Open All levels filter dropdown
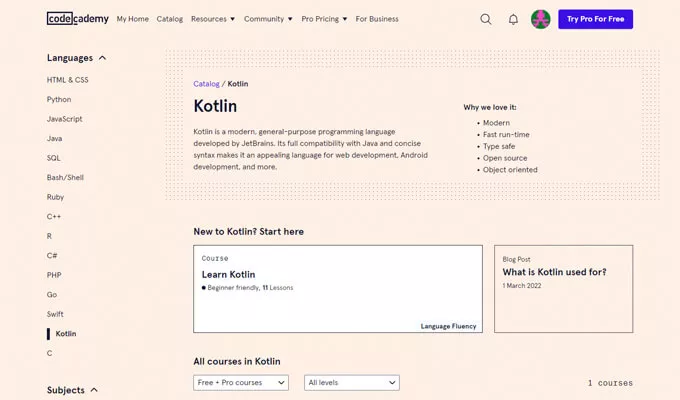680x400 pixels. [x=352, y=383]
